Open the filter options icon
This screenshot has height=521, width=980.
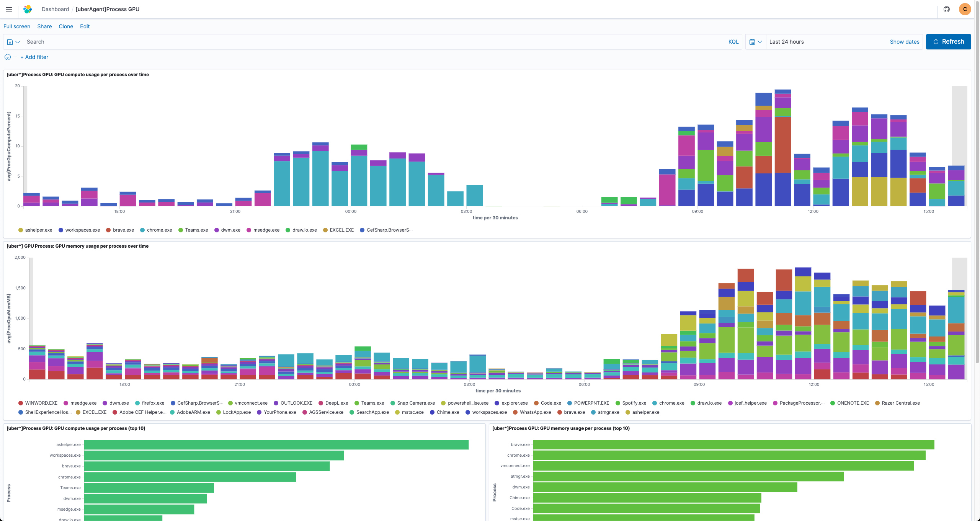(8, 57)
